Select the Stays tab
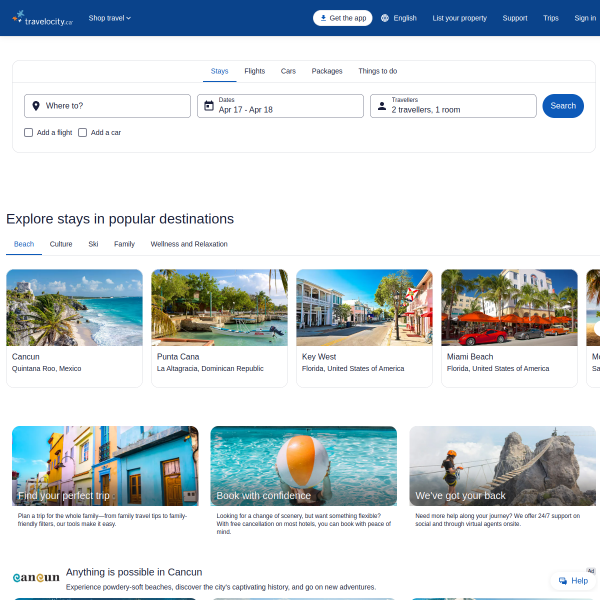 (219, 71)
